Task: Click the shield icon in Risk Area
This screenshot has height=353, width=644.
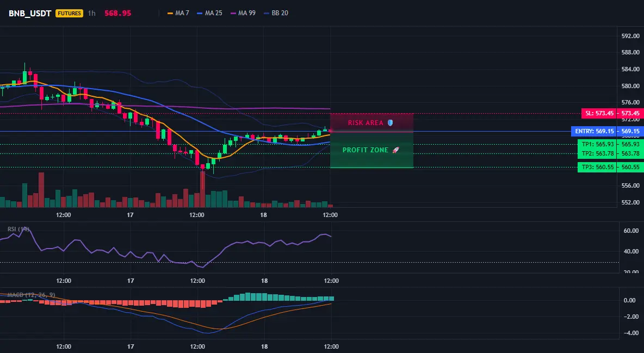Action: [390, 123]
